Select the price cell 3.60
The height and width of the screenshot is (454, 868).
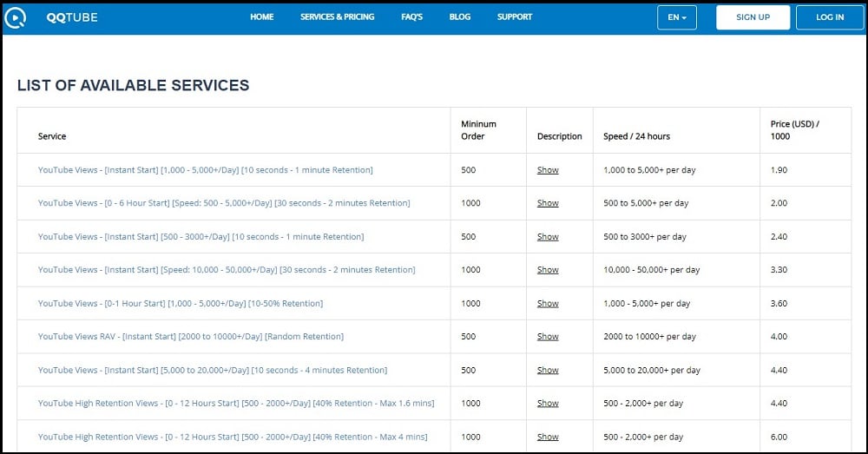tap(779, 304)
